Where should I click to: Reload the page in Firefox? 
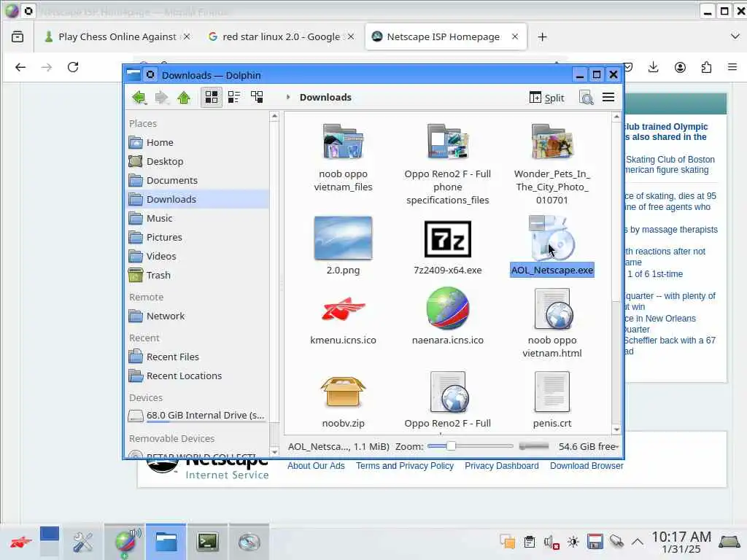click(x=73, y=67)
